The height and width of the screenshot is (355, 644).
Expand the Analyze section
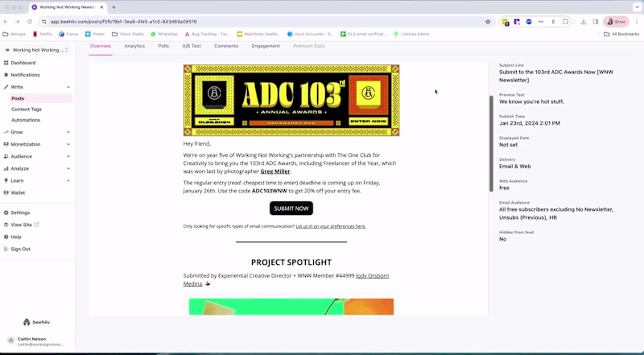point(68,168)
